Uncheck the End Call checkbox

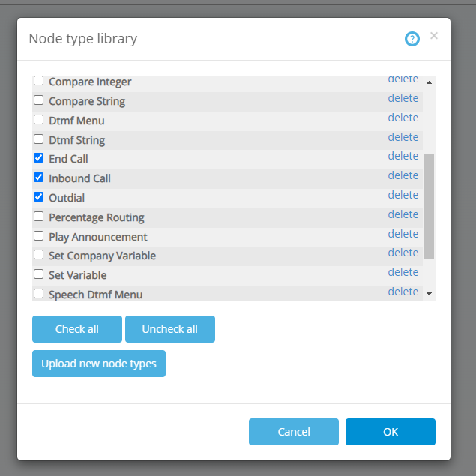(39, 158)
